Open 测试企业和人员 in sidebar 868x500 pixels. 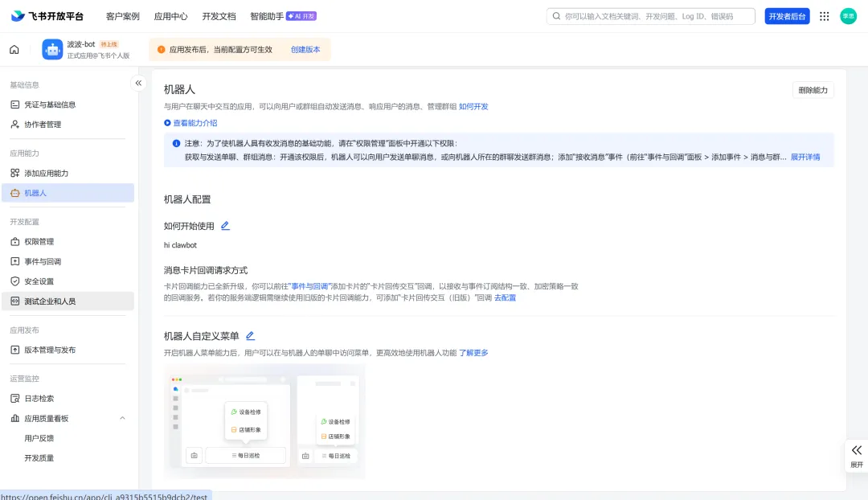point(68,301)
